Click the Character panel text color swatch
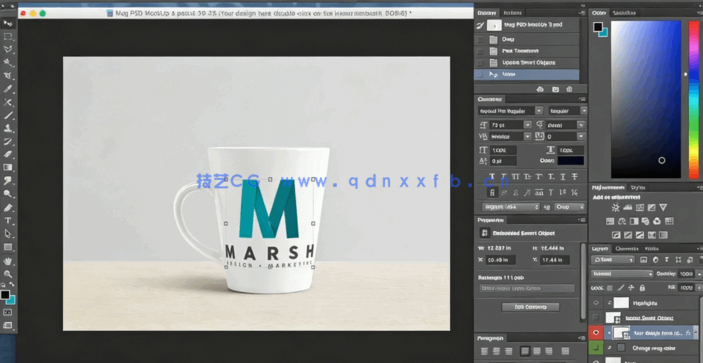 click(x=570, y=161)
